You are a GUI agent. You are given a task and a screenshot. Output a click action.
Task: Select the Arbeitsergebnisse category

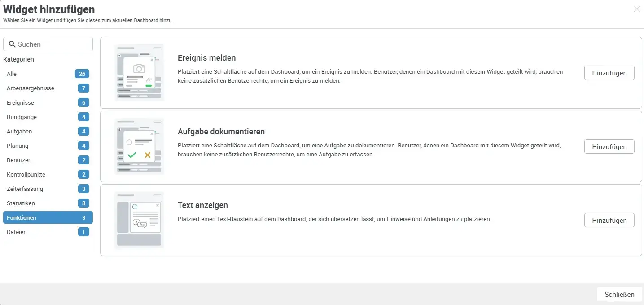(30, 88)
